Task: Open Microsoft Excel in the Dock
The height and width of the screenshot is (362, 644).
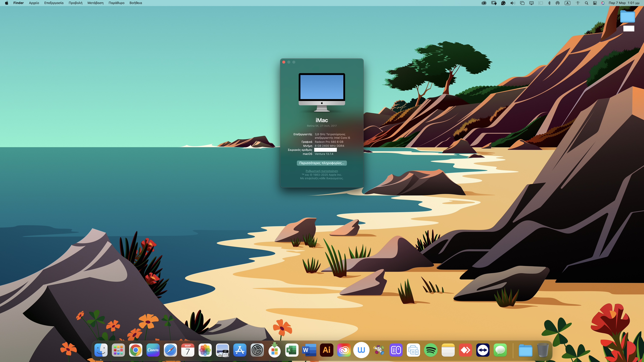Action: click(x=292, y=350)
